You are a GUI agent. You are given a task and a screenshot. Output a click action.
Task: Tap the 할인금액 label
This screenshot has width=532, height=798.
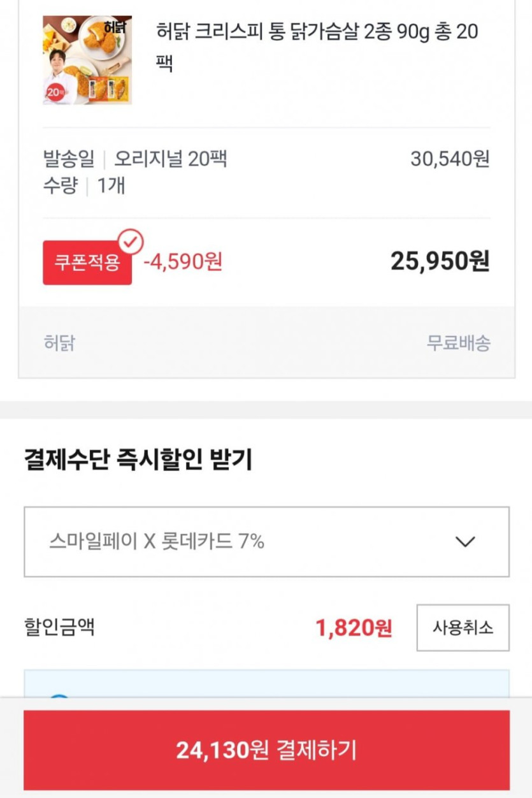pos(59,627)
